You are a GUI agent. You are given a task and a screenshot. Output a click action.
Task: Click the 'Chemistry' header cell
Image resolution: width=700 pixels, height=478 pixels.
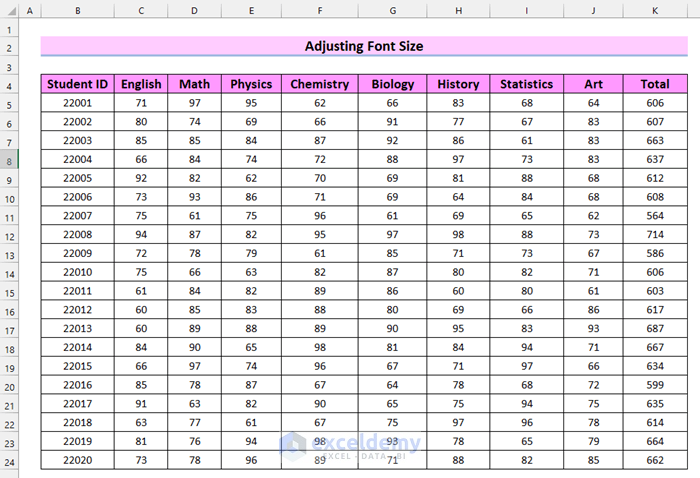point(320,84)
